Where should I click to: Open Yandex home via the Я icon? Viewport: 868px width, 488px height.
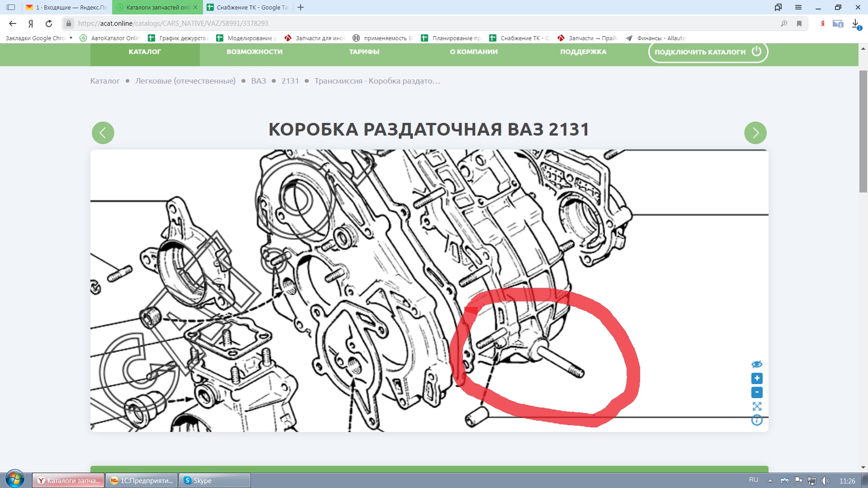point(31,23)
